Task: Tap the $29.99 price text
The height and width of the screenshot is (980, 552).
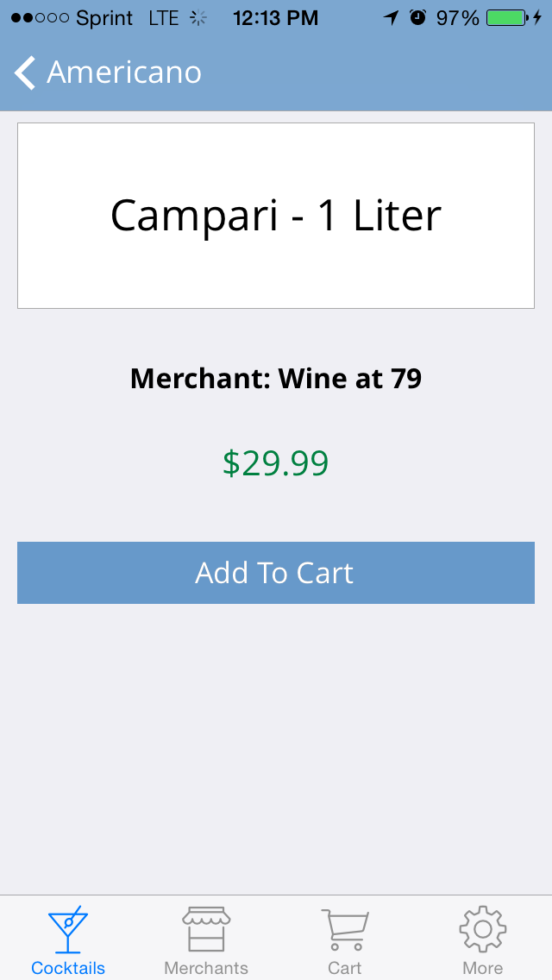Action: click(276, 463)
